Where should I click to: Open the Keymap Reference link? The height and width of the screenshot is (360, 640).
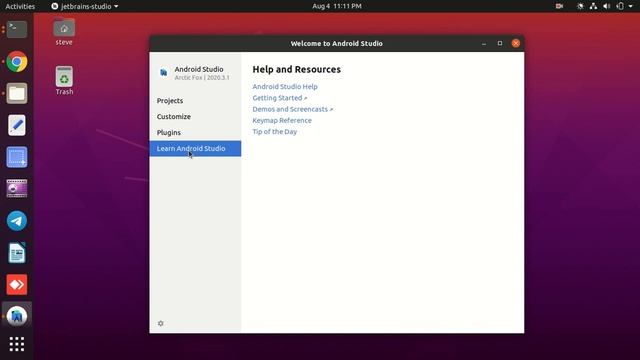tap(282, 120)
